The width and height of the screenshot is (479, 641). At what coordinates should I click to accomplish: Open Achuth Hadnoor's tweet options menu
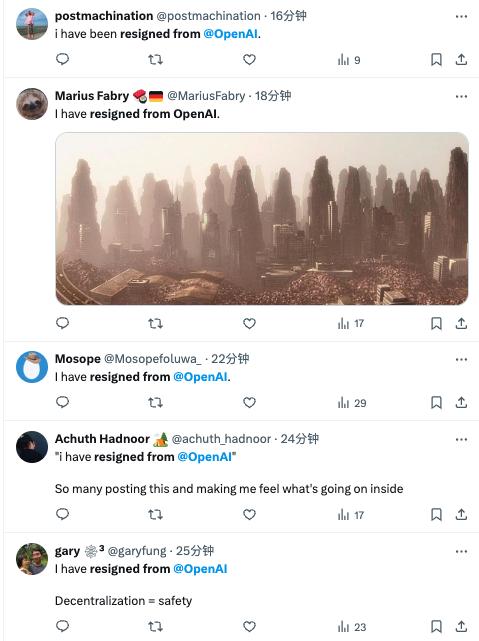click(461, 439)
